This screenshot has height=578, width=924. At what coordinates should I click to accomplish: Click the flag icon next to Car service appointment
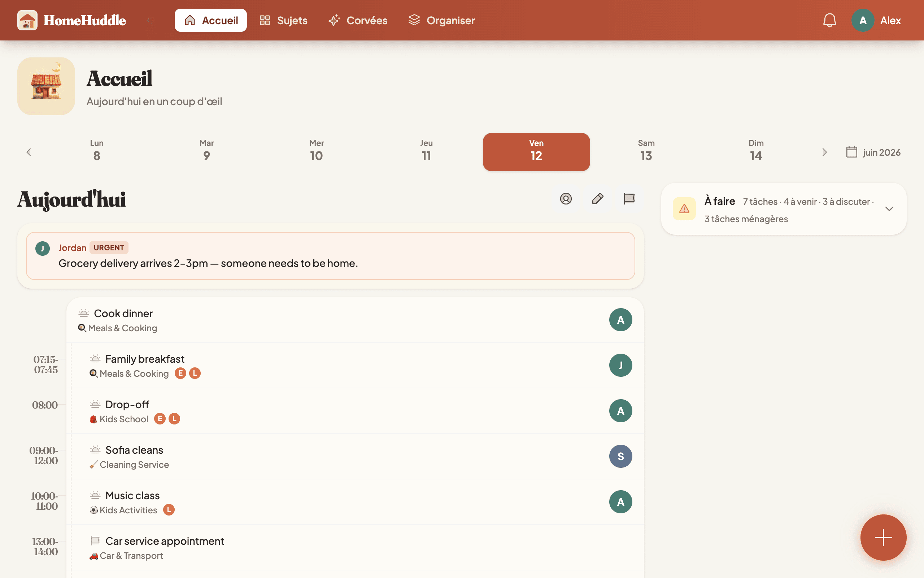95,540
